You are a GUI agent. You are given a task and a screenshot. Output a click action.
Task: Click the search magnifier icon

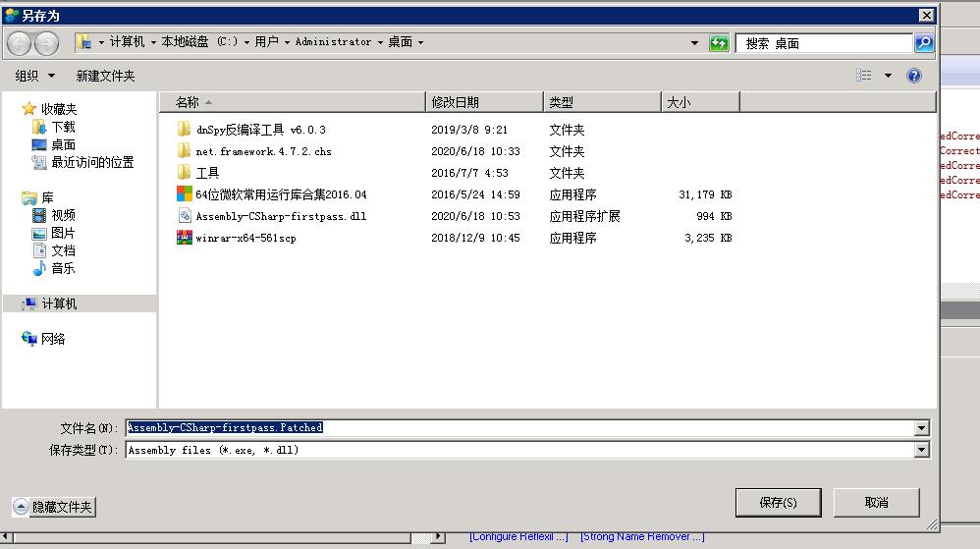click(x=923, y=43)
